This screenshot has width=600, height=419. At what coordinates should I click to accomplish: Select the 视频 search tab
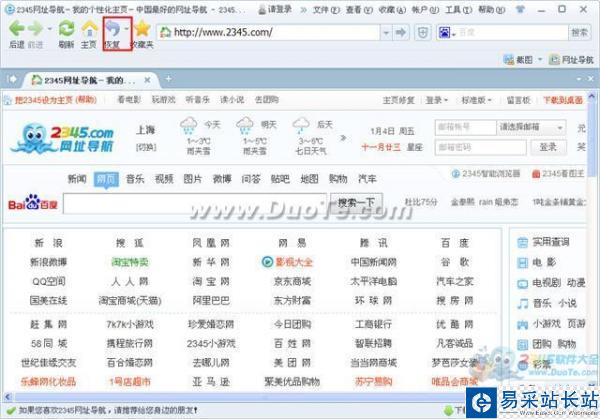pyautogui.click(x=164, y=179)
